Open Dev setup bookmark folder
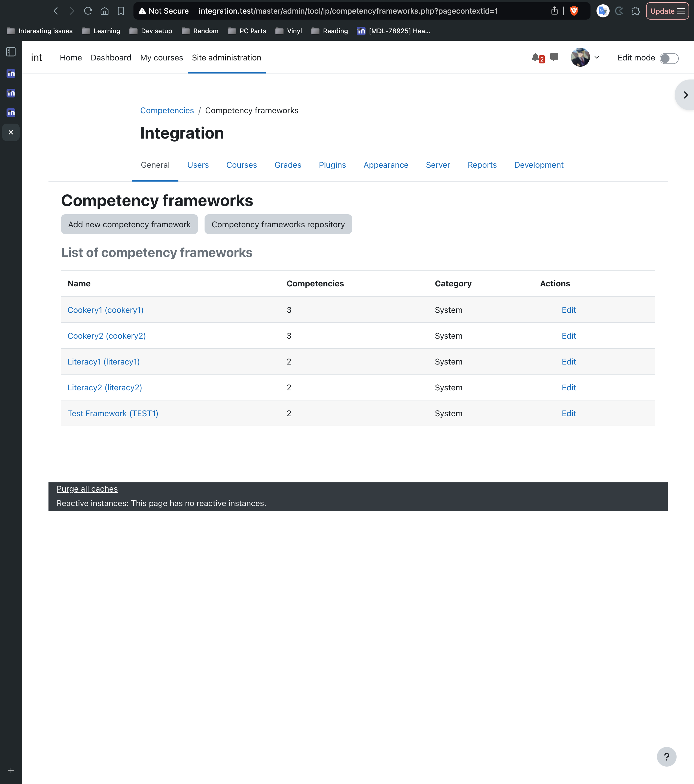The width and height of the screenshot is (694, 784). [151, 31]
